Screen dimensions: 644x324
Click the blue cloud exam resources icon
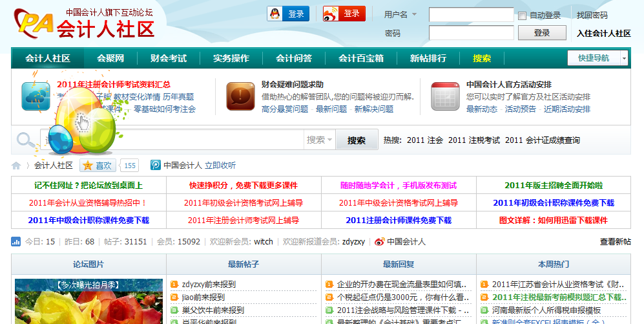[x=36, y=96]
